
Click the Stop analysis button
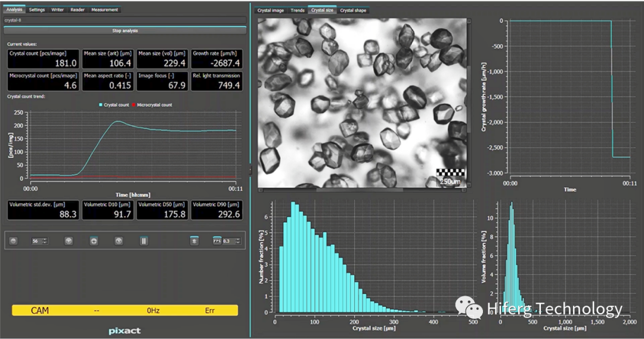coord(125,30)
